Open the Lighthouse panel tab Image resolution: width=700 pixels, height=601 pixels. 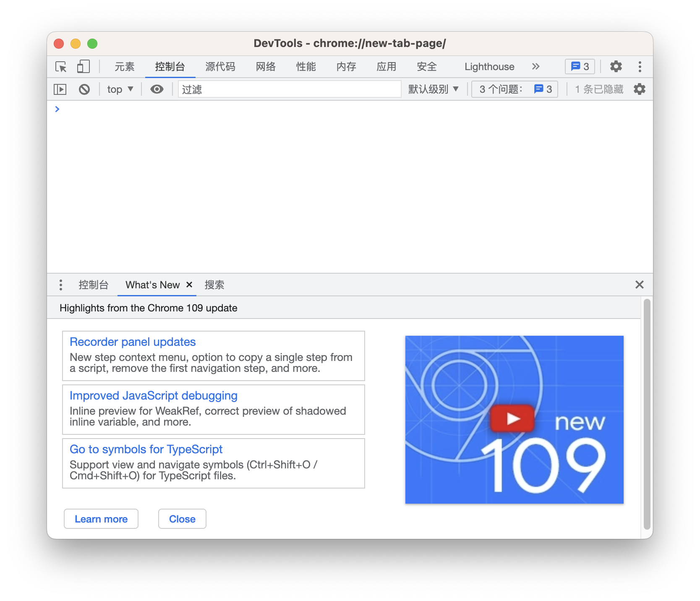click(489, 67)
